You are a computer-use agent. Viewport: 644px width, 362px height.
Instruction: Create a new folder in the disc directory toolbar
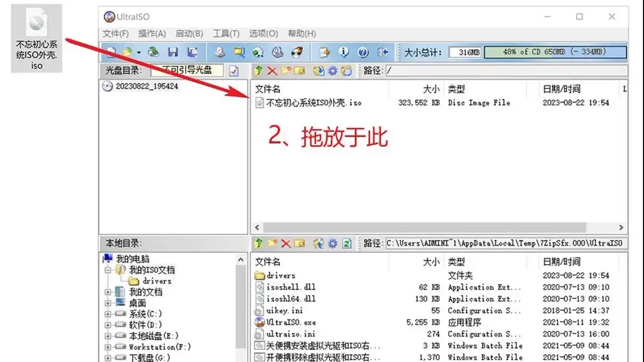286,71
